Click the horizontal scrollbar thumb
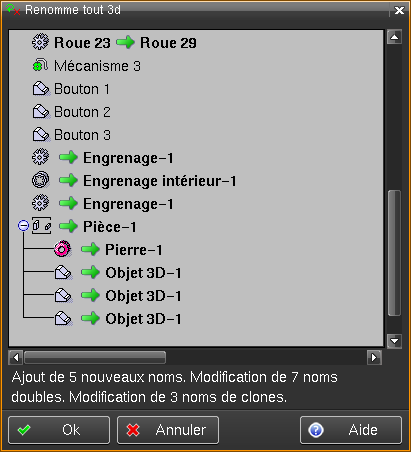This screenshot has width=411, height=452. tap(95, 357)
